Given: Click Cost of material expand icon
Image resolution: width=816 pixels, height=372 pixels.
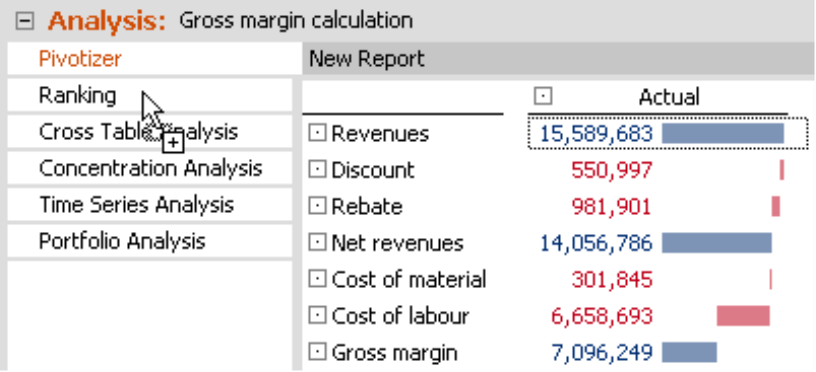Looking at the screenshot, I should coord(317,279).
